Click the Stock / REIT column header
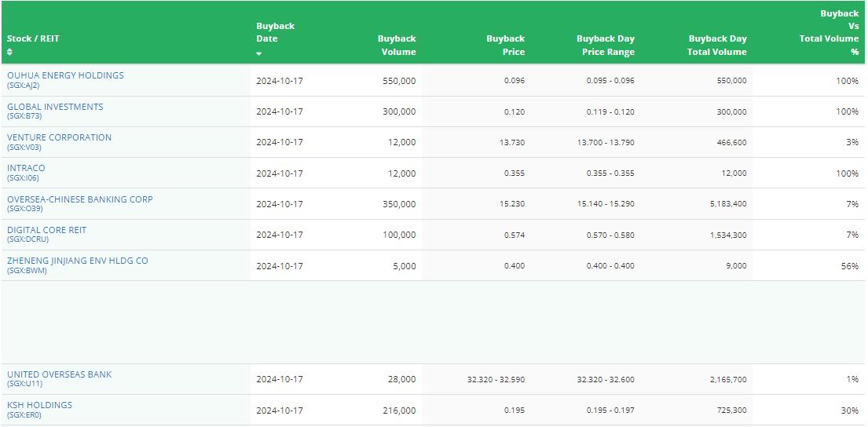The width and height of the screenshot is (868, 427). 33,38
